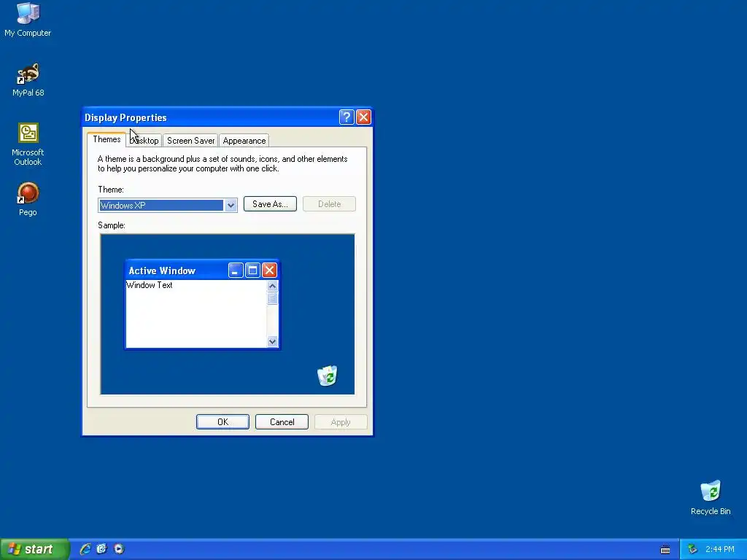Click the Display Properties title bar text
This screenshot has height=560, width=747.
click(125, 117)
